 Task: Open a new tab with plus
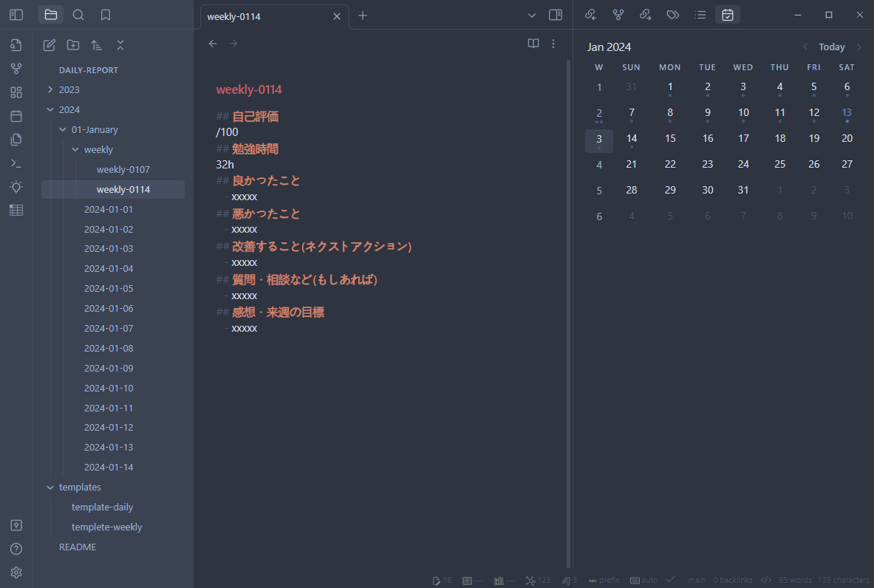pyautogui.click(x=363, y=16)
